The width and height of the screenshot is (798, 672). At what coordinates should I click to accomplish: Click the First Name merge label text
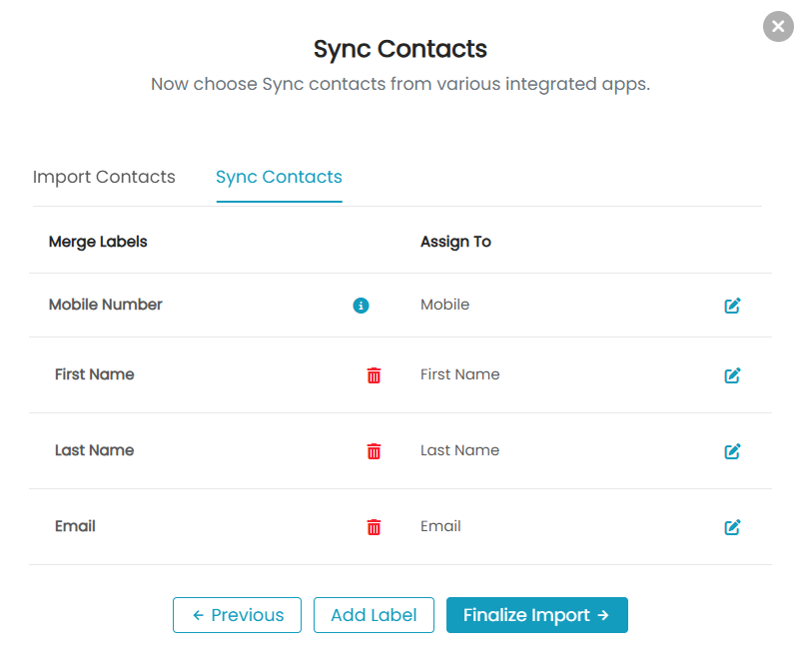(x=95, y=374)
